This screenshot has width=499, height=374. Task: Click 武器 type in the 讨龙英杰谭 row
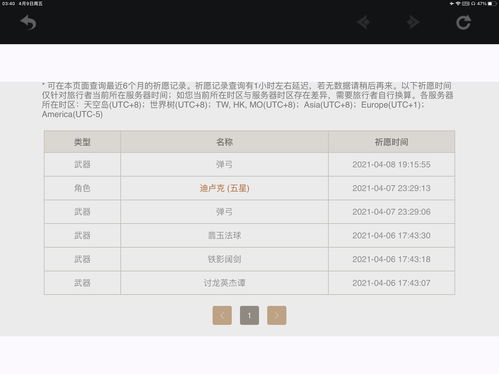click(82, 283)
